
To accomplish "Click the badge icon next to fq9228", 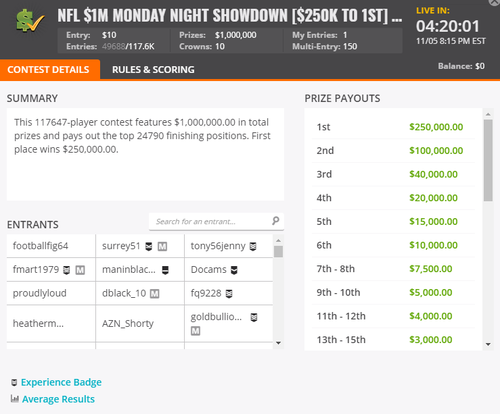I will [229, 294].
